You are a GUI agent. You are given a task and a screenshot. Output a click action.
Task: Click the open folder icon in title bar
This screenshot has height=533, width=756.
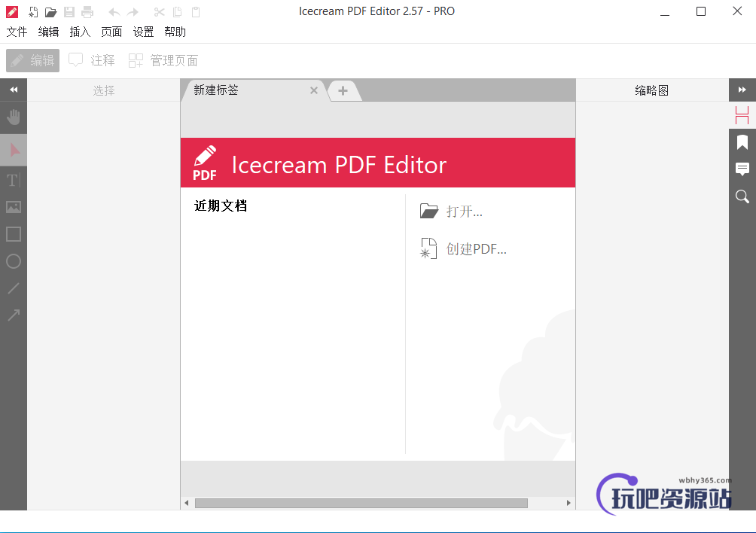[50, 12]
